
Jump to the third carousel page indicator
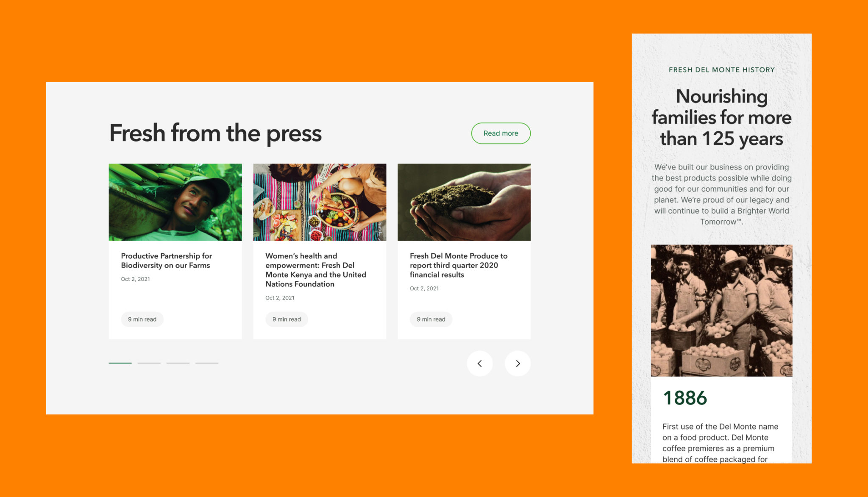coord(178,363)
